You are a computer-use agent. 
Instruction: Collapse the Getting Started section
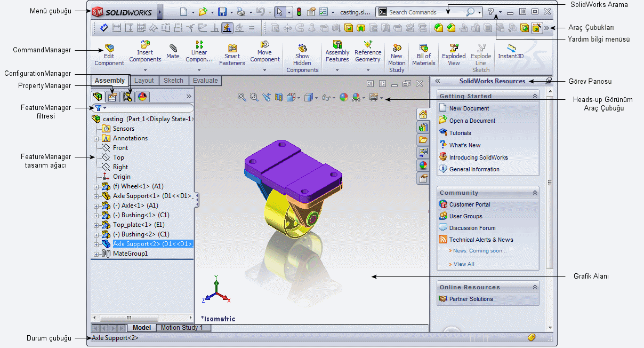point(535,96)
